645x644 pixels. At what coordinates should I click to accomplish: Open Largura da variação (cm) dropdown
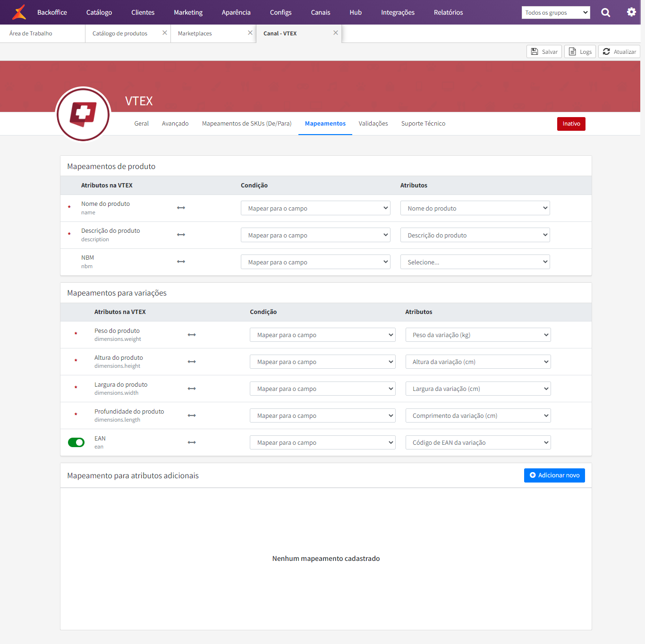click(478, 389)
